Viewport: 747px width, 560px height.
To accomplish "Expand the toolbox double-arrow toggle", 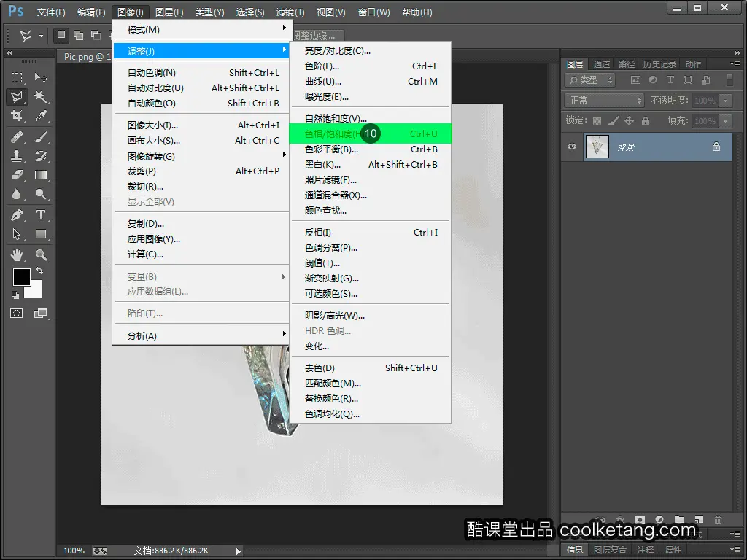I will (9, 52).
